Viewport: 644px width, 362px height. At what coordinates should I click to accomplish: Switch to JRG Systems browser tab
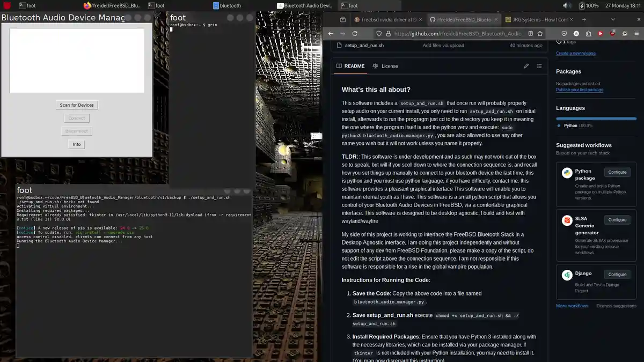(539, 19)
